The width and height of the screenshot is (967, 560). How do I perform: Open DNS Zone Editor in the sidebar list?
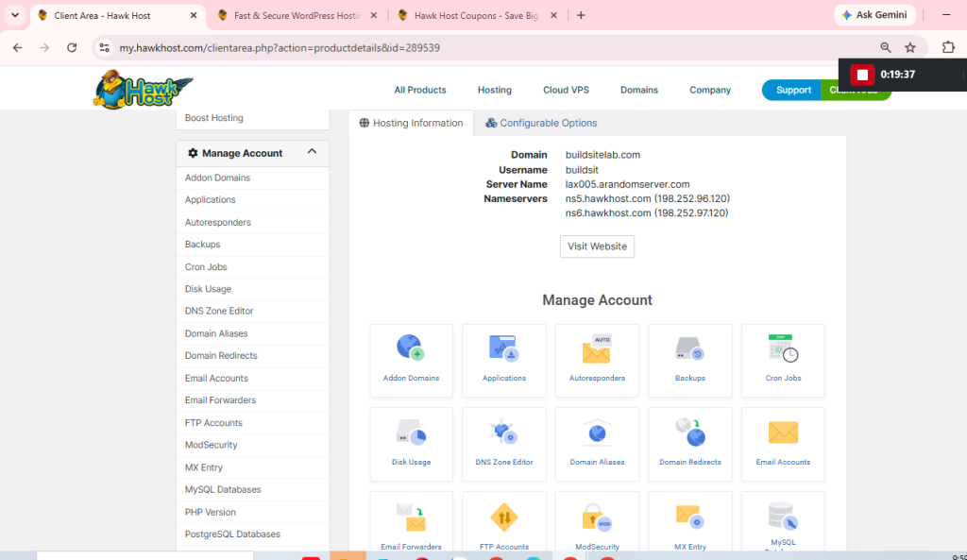click(x=252, y=311)
